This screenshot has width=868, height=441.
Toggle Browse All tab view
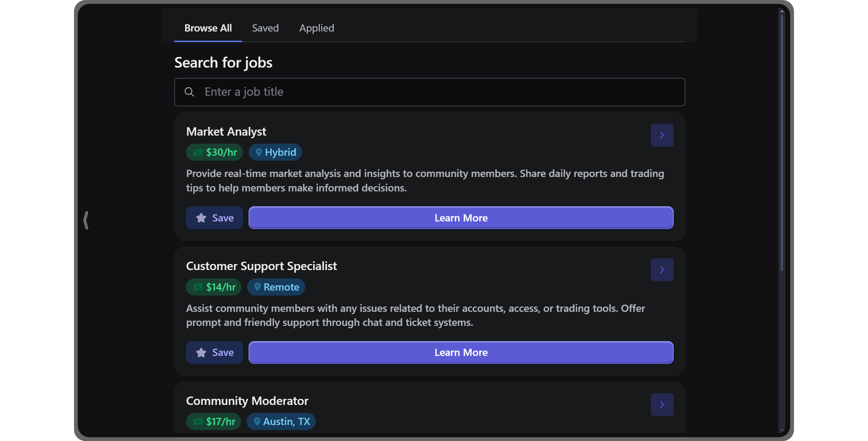pyautogui.click(x=208, y=28)
